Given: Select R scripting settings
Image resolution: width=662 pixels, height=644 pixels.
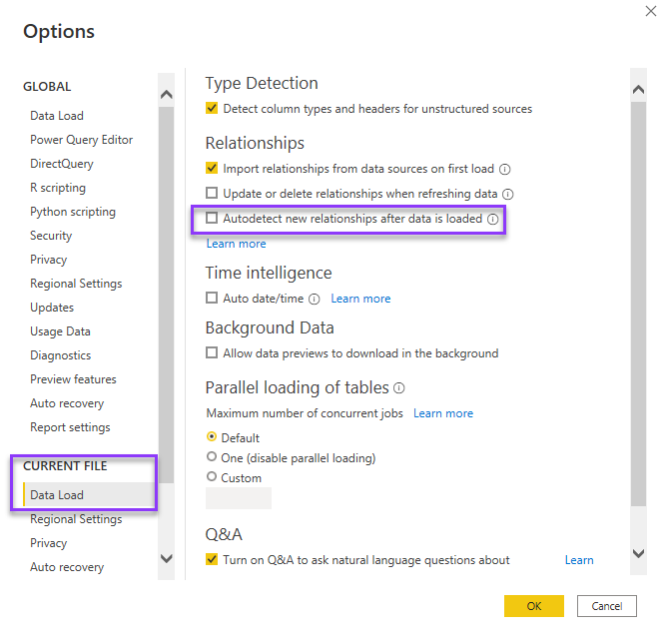Looking at the screenshot, I should point(58,188).
